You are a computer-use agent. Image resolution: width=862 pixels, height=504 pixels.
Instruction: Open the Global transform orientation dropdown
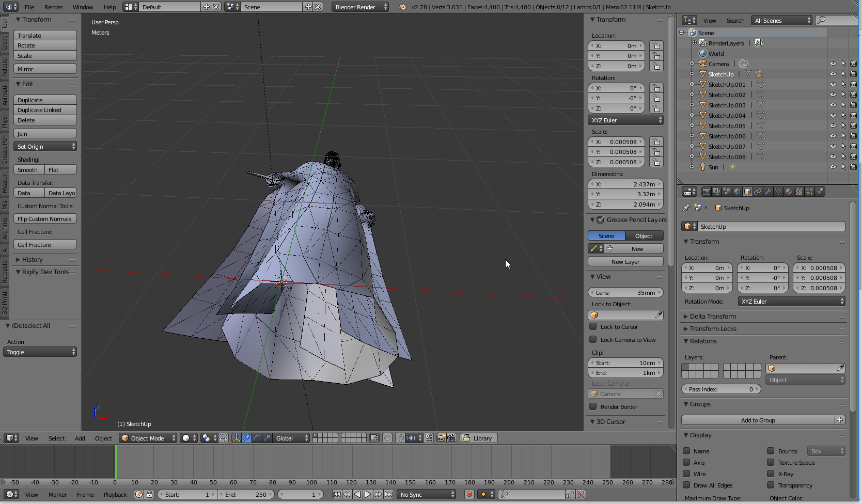pyautogui.click(x=292, y=438)
